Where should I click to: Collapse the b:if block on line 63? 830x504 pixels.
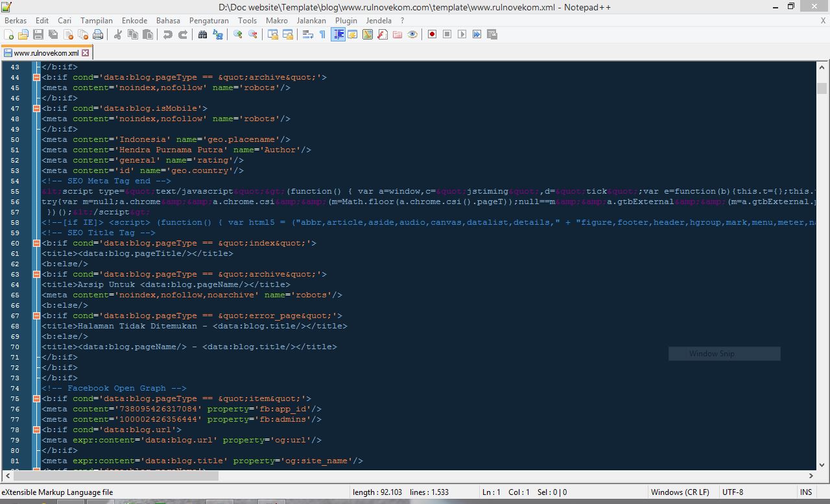tap(36, 274)
